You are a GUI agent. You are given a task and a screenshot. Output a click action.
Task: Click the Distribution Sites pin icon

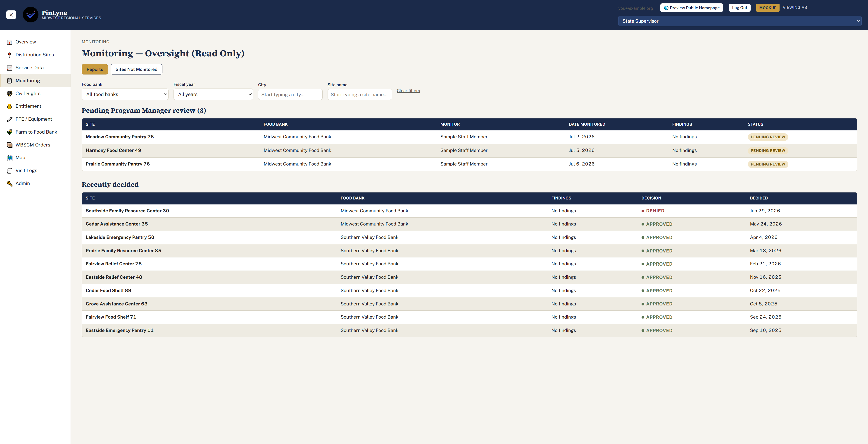coord(10,55)
